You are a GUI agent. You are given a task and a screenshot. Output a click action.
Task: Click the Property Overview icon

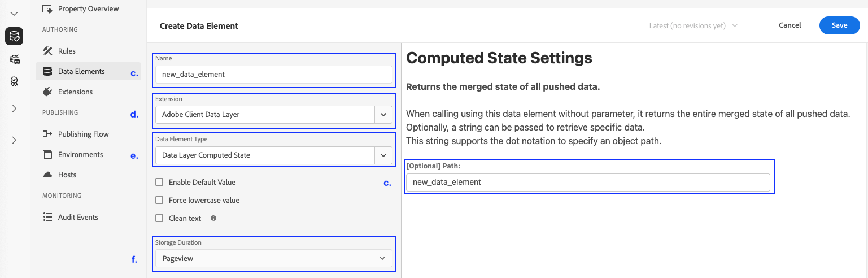47,8
